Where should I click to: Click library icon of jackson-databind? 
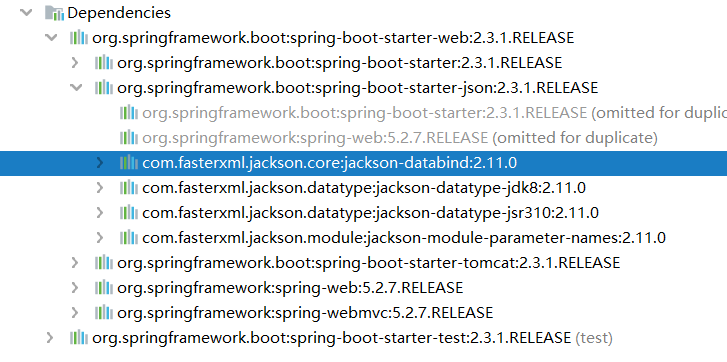pos(129,163)
